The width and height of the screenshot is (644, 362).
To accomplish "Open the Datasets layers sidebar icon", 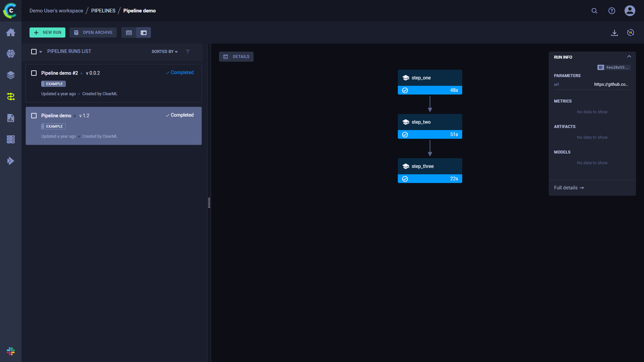I will tap(11, 75).
